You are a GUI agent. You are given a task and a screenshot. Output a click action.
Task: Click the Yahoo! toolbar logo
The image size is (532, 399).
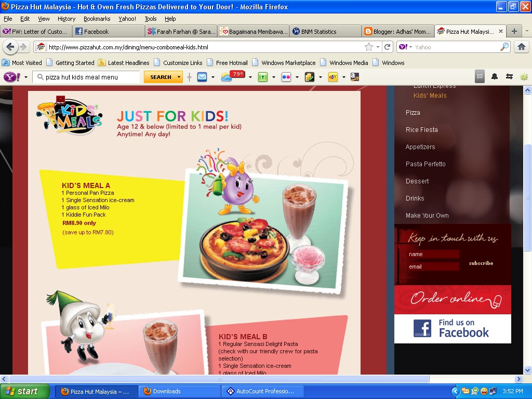click(x=12, y=77)
